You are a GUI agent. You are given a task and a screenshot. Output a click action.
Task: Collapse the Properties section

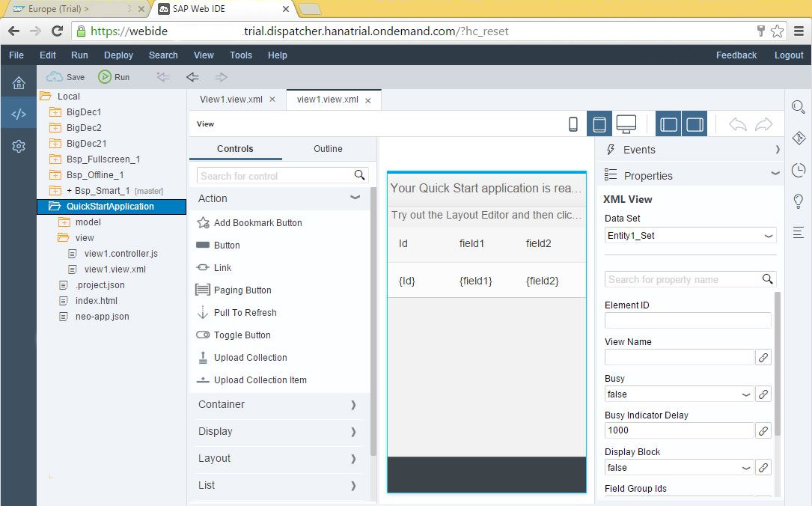click(775, 174)
